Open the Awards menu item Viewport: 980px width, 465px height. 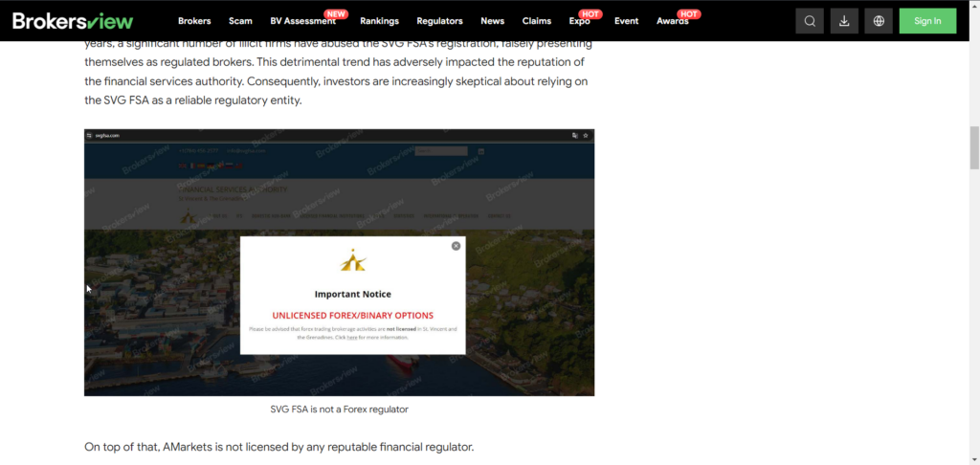[x=673, y=21]
